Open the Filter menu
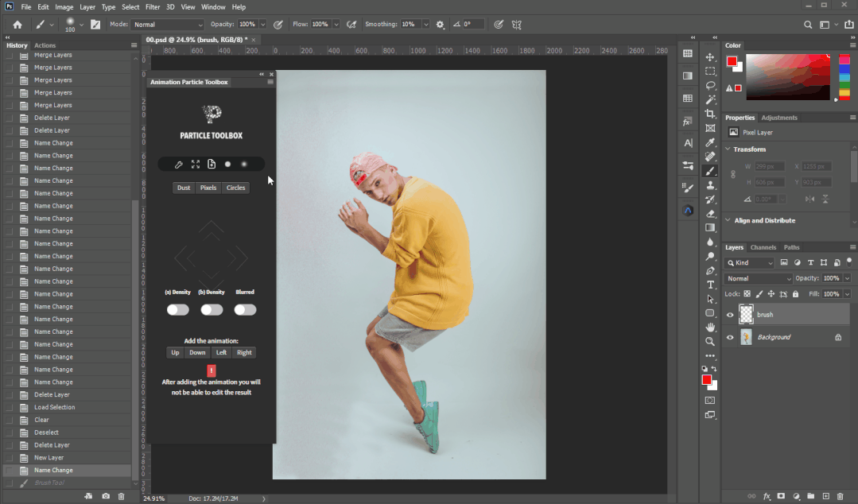Viewport: 858px width, 504px height. coord(153,7)
